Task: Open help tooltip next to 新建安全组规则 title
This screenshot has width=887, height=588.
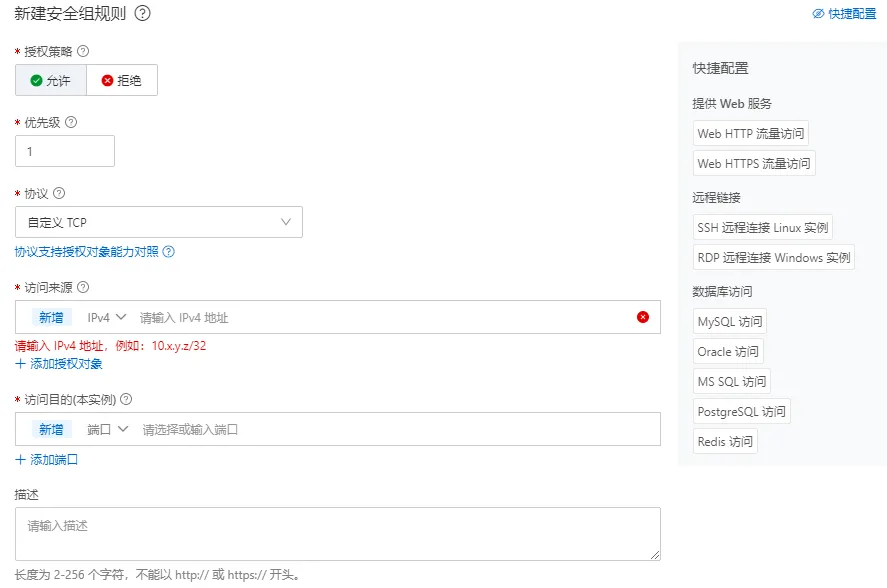Action: (x=141, y=14)
